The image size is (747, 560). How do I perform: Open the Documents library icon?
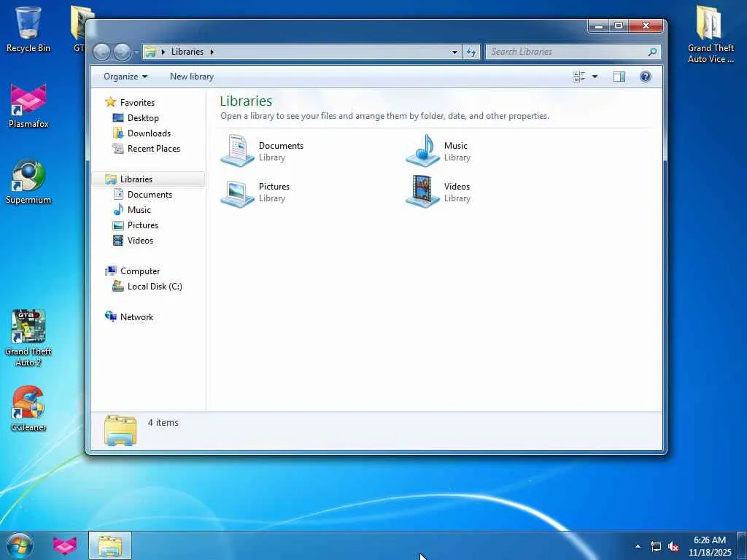click(237, 150)
